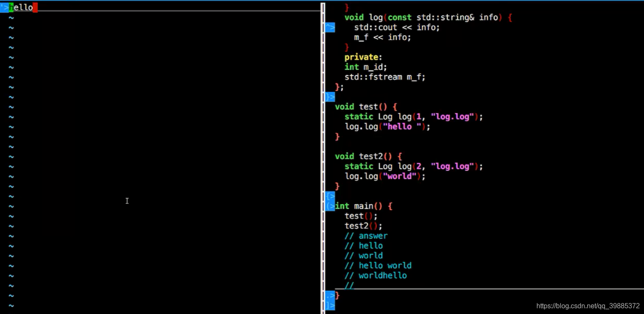
Task: Click the gutter sign beside the std::cout line
Action: pos(330,28)
